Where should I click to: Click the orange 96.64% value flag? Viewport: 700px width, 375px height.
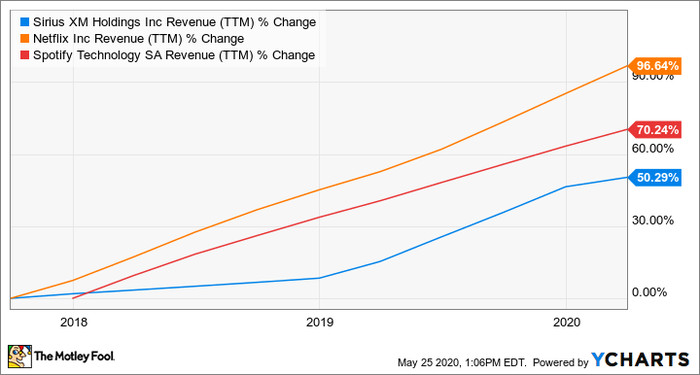pyautogui.click(x=654, y=66)
